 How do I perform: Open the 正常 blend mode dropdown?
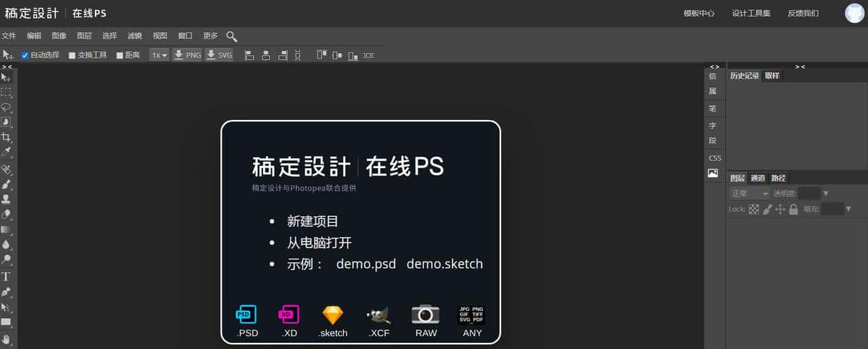750,194
